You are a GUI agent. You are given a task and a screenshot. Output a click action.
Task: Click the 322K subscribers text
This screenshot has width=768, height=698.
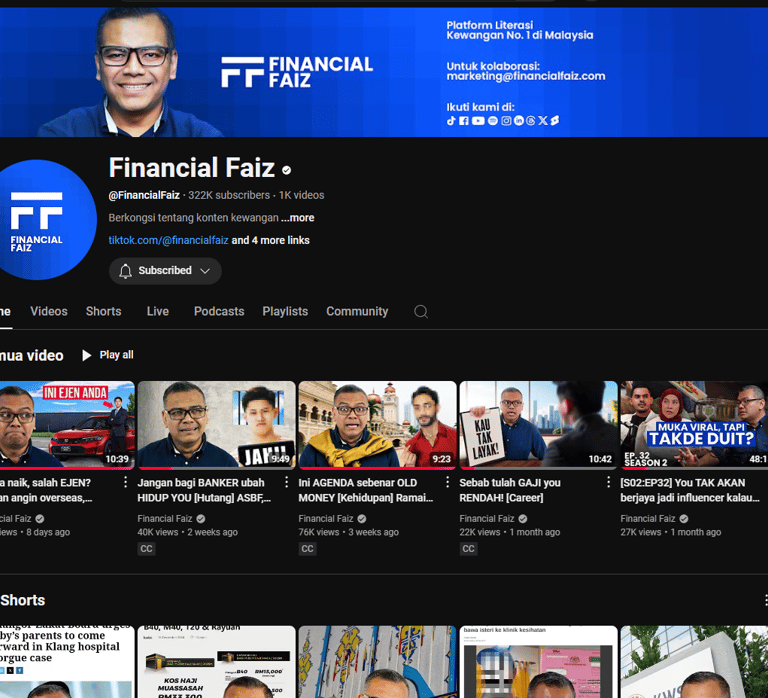(229, 195)
